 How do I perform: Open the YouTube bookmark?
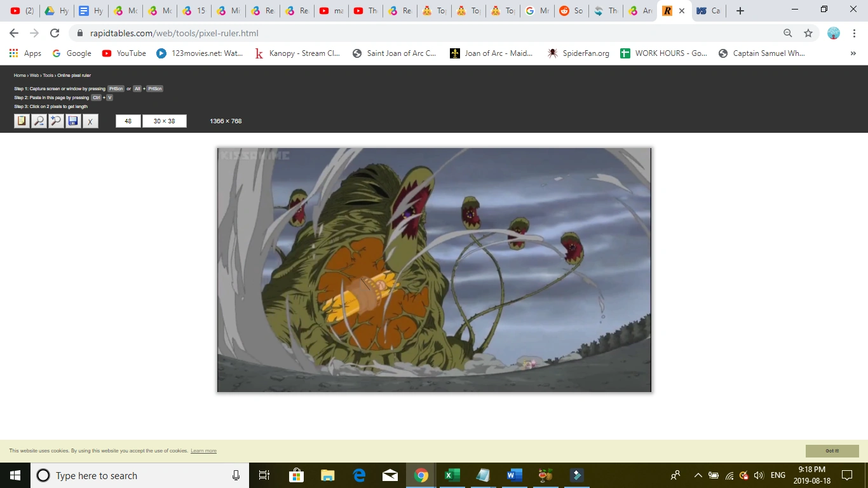[124, 53]
